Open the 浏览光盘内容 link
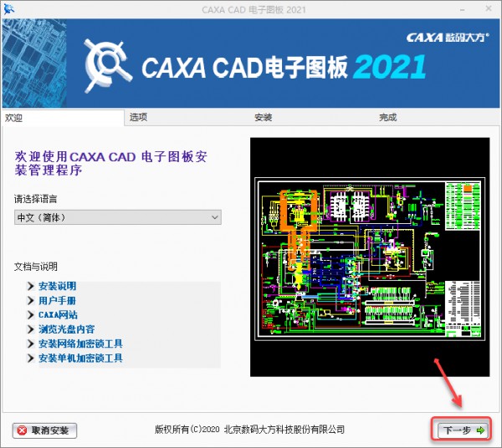Viewport: 502px width, 448px height. 66,329
